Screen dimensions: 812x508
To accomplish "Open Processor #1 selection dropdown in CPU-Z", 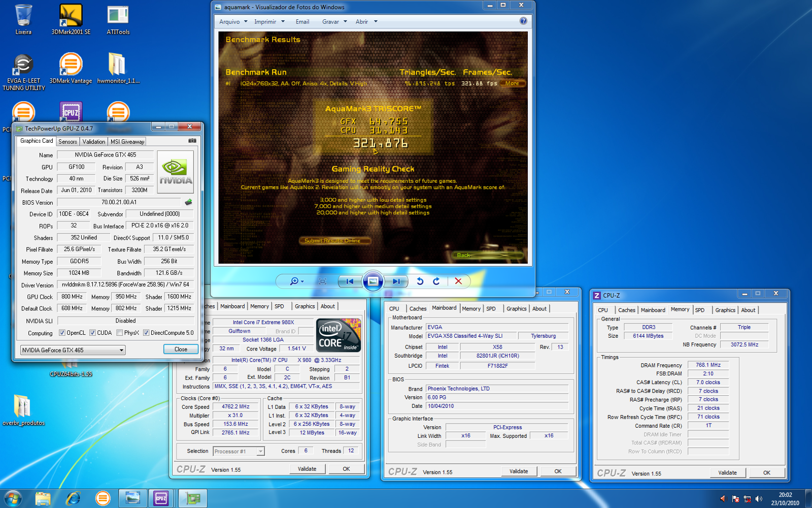I will point(239,451).
